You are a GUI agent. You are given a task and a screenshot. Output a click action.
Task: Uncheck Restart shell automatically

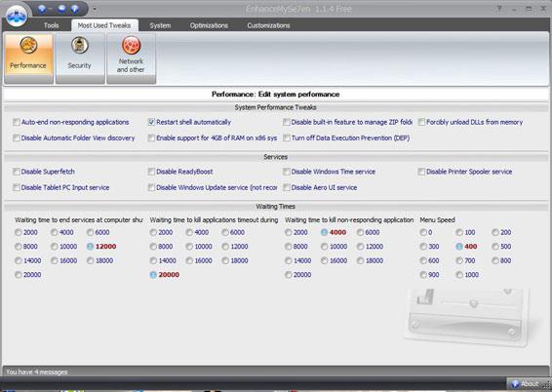151,122
